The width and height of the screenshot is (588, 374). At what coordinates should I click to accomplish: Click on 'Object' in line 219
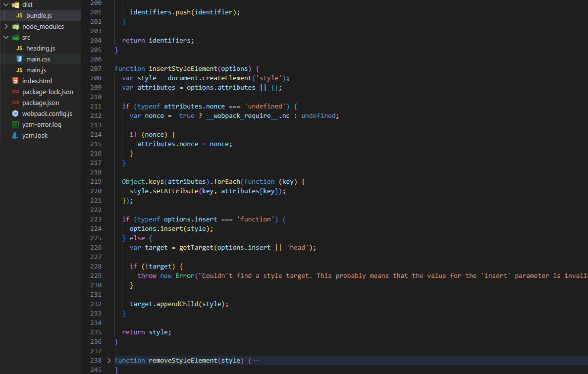coord(133,182)
